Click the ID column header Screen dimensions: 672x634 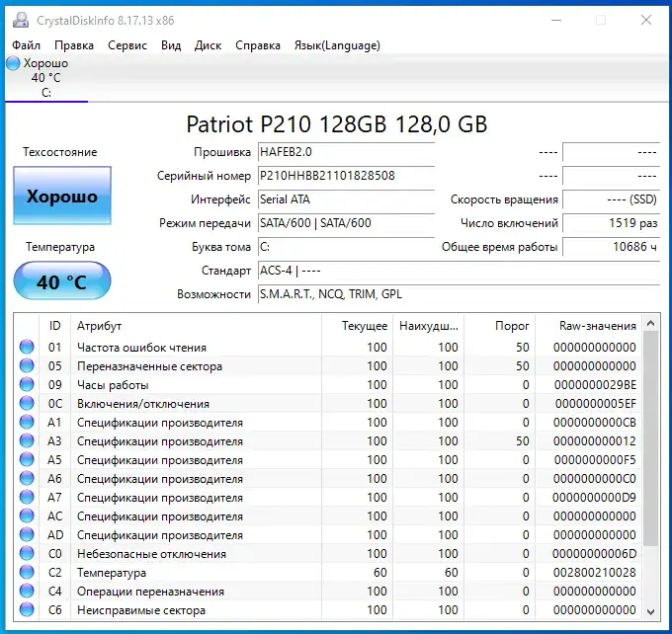(x=54, y=326)
